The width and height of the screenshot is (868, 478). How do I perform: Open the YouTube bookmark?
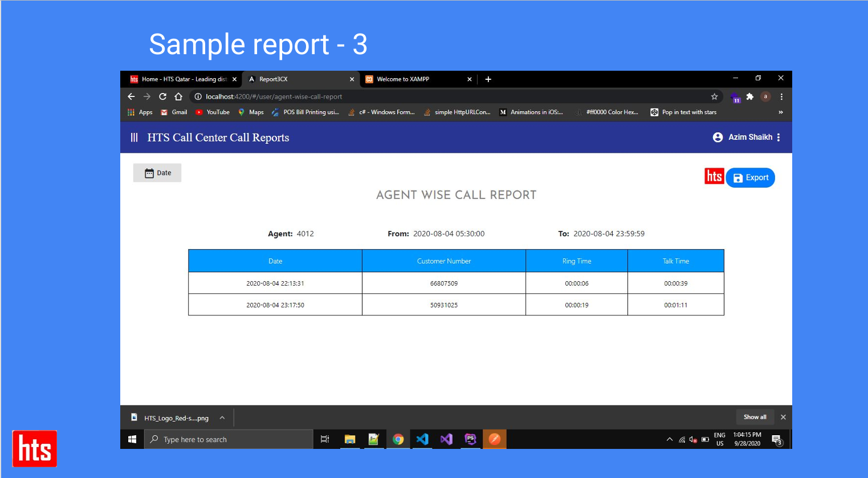(x=213, y=112)
